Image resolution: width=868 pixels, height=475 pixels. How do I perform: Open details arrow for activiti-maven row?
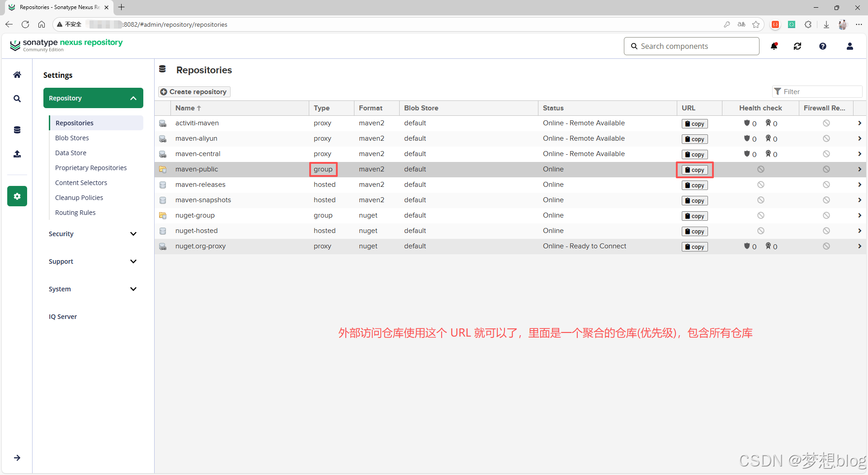859,123
